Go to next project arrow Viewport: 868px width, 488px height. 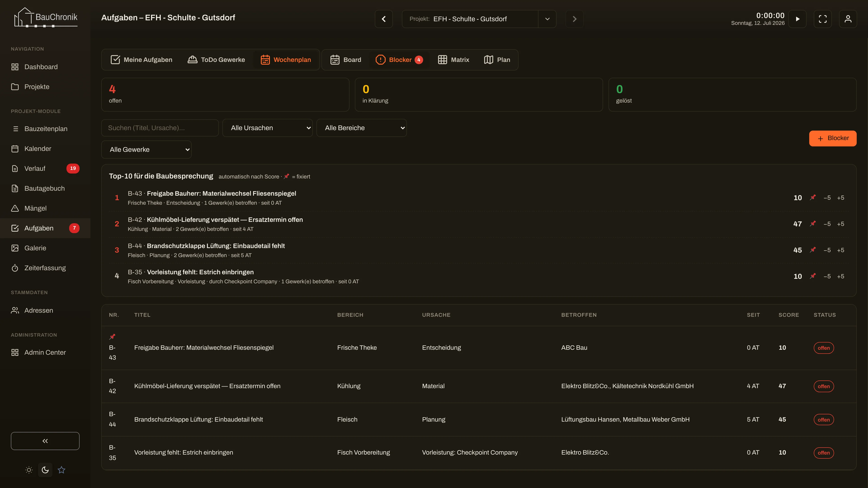[575, 19]
